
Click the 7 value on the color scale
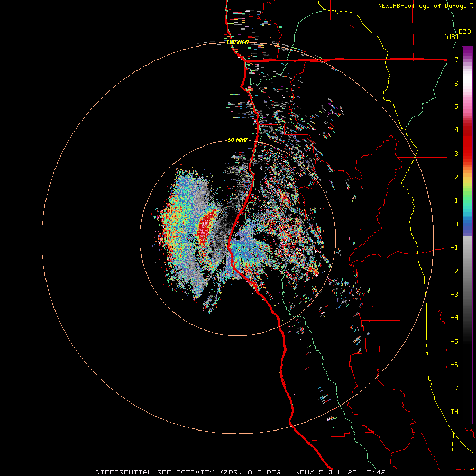coord(456,59)
